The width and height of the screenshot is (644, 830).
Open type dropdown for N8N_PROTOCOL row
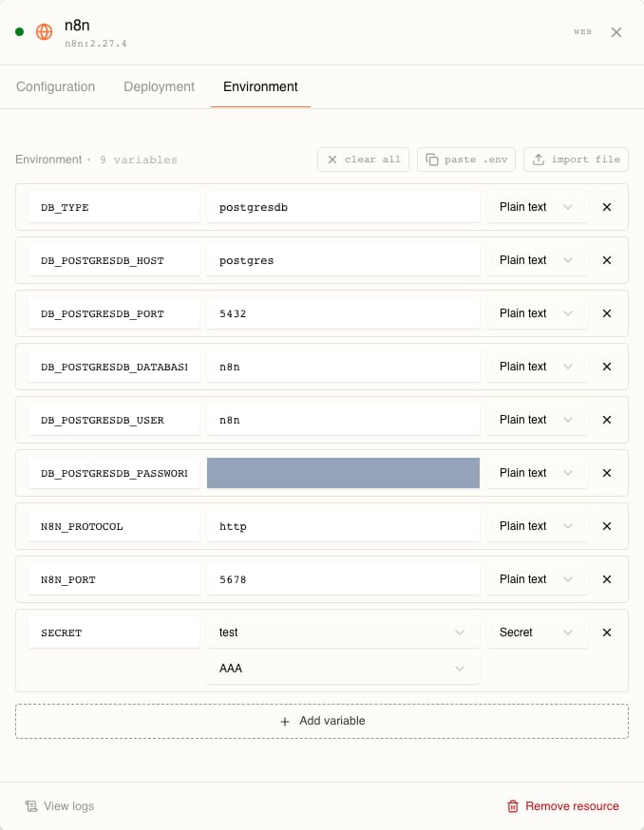537,526
